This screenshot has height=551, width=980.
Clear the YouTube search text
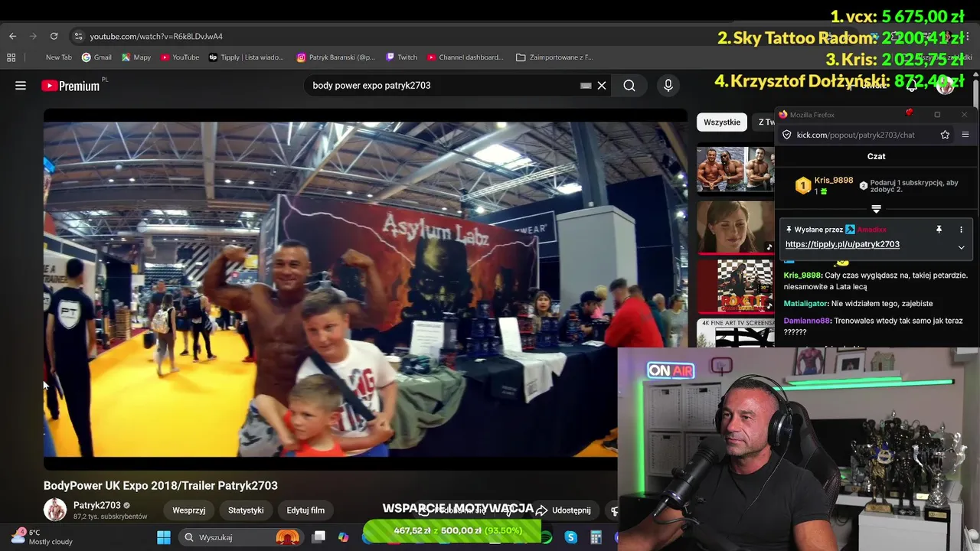point(602,86)
